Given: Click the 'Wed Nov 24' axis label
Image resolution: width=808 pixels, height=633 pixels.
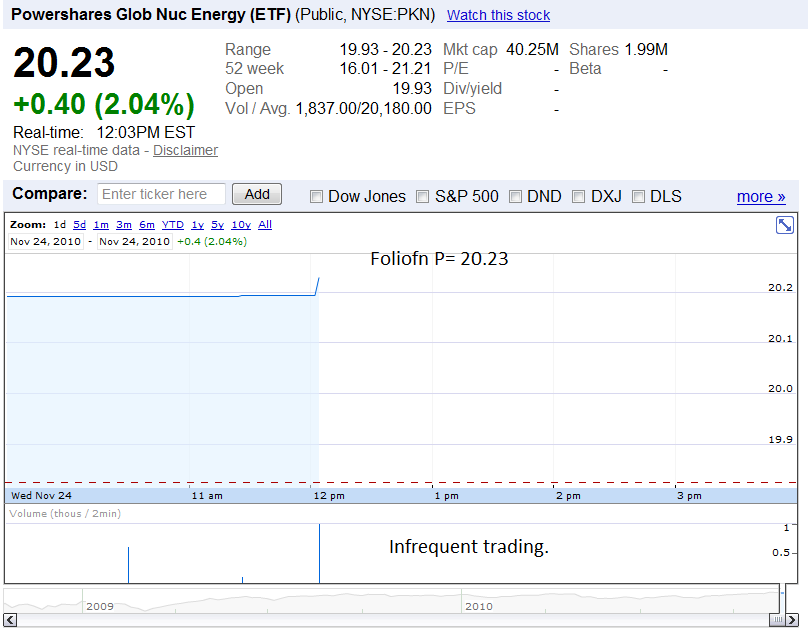Looking at the screenshot, I should 41,496.
